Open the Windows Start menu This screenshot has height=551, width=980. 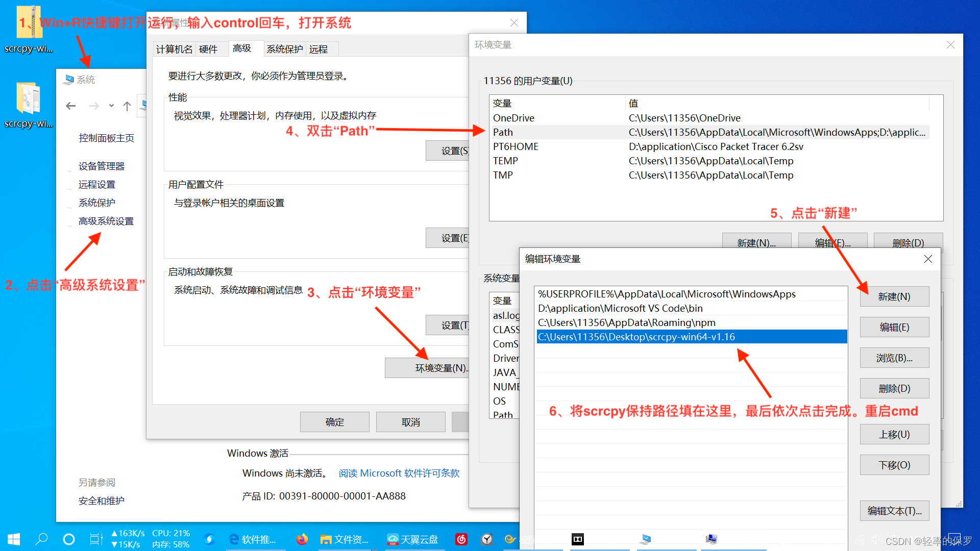pos(14,539)
